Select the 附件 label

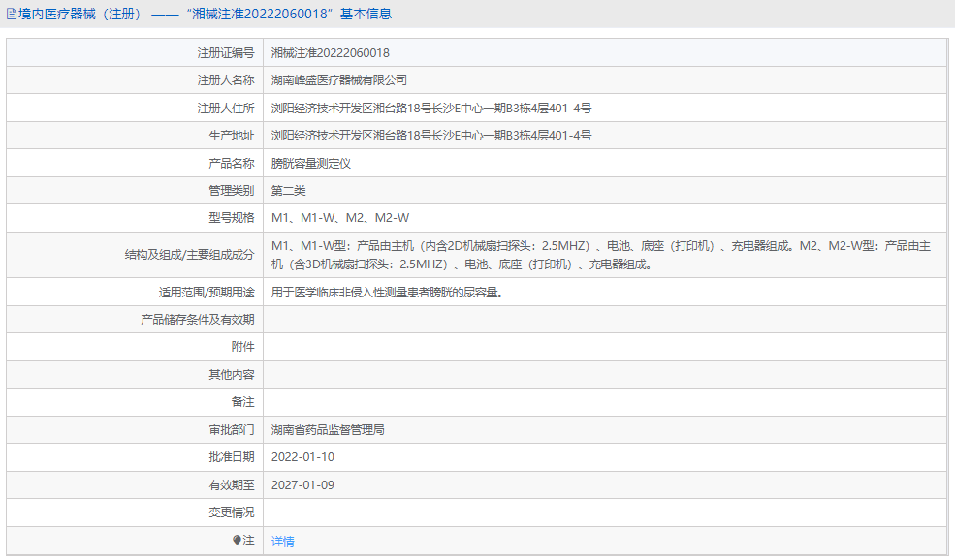click(243, 347)
